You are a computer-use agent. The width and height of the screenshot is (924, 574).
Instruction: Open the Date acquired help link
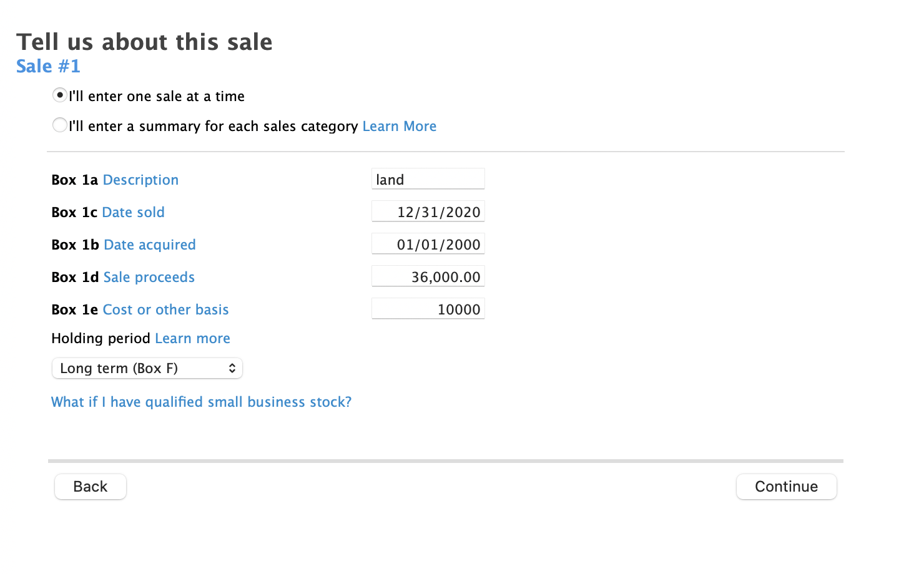[150, 245]
